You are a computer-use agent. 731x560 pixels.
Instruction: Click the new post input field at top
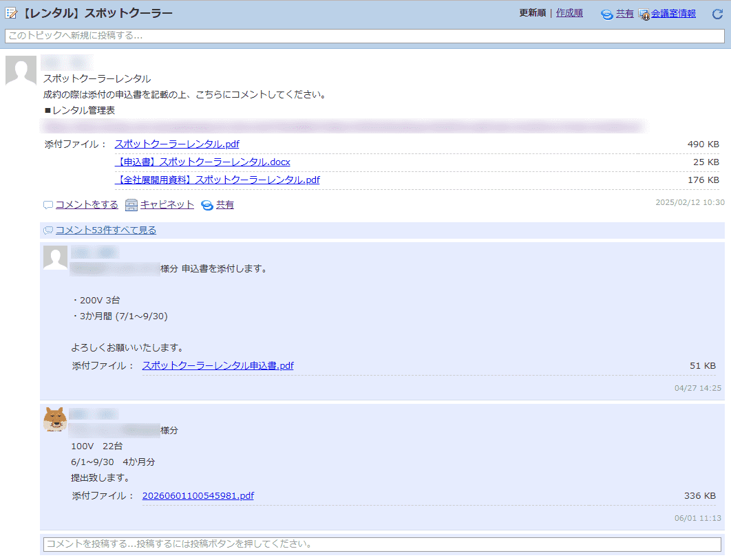365,36
